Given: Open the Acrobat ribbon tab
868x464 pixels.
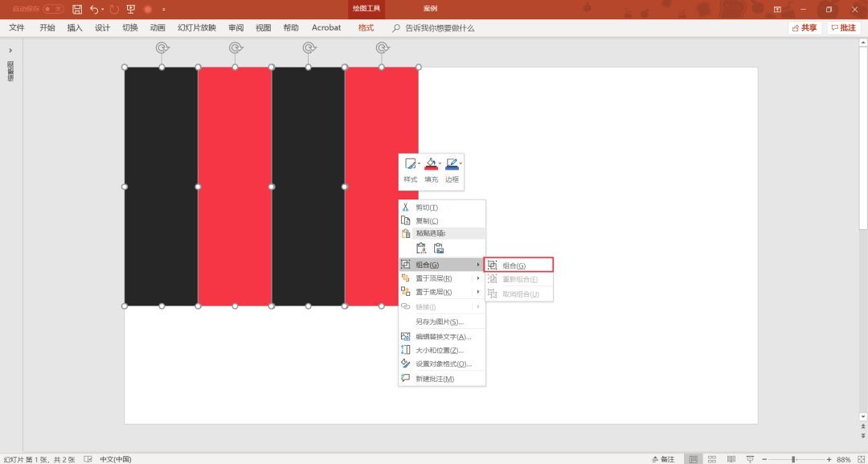Looking at the screenshot, I should [x=326, y=27].
